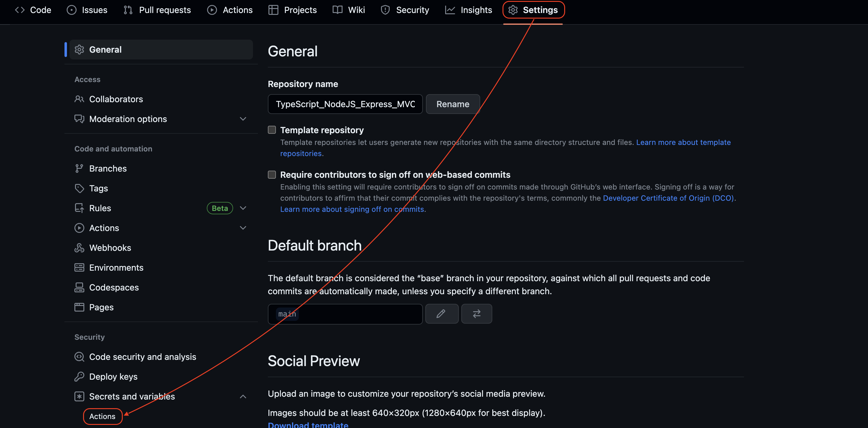Open Developer Certificate of Origin (DCO) link
Image resolution: width=868 pixels, height=428 pixels.
[x=668, y=198]
